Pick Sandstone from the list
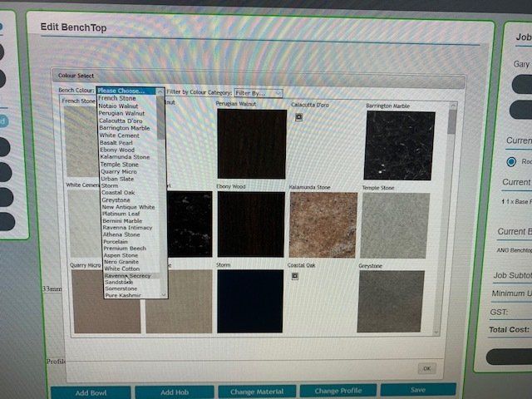Screen dimensions: 532x399 119,283
